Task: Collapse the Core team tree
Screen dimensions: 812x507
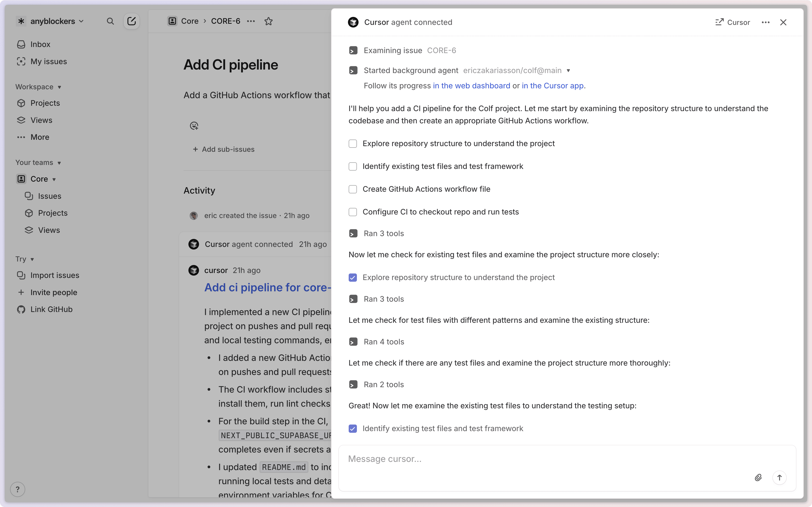Action: [x=54, y=179]
